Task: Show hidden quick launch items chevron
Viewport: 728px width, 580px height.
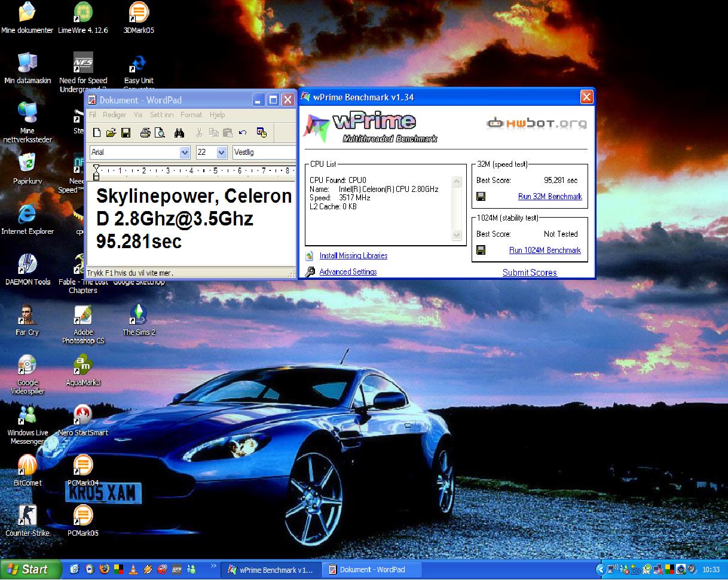Action: [x=213, y=566]
